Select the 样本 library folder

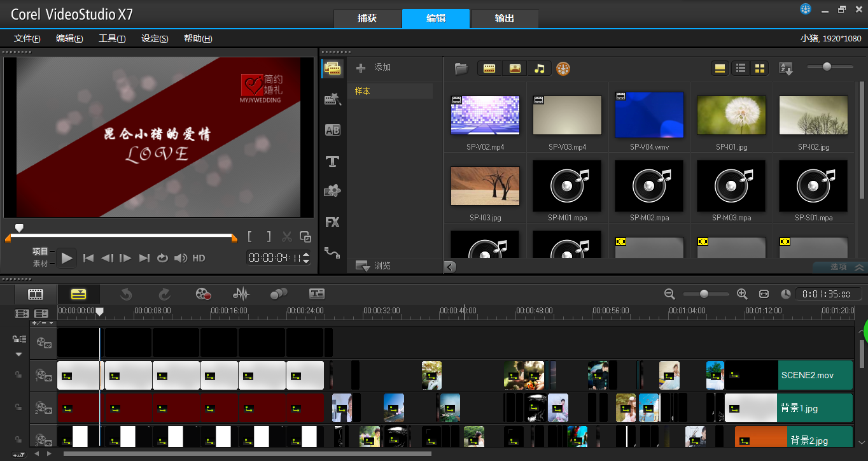pyautogui.click(x=390, y=91)
